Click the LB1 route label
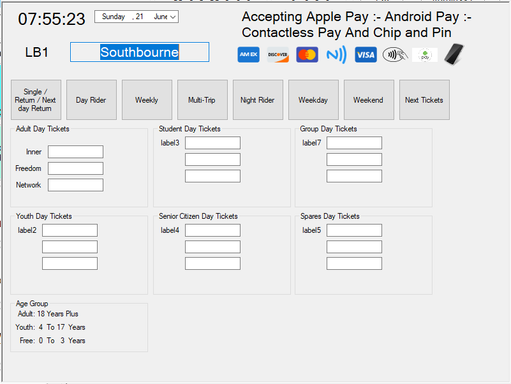 pyautogui.click(x=37, y=52)
